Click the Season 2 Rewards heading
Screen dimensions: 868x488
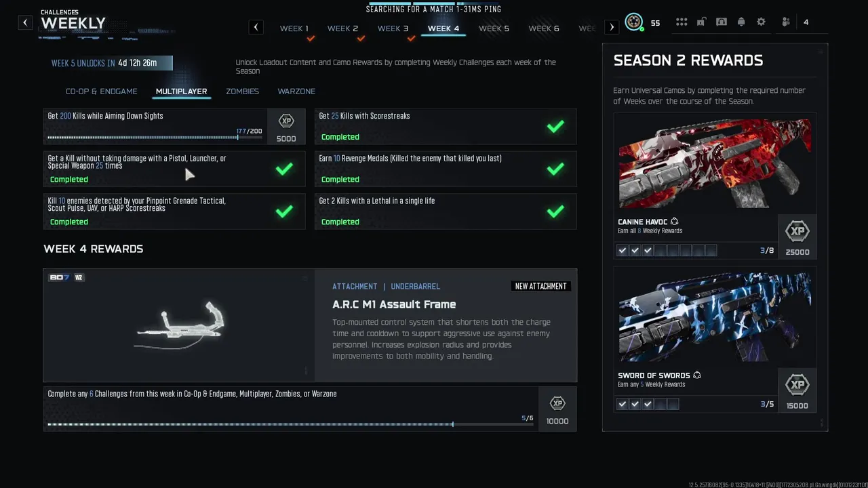click(688, 60)
